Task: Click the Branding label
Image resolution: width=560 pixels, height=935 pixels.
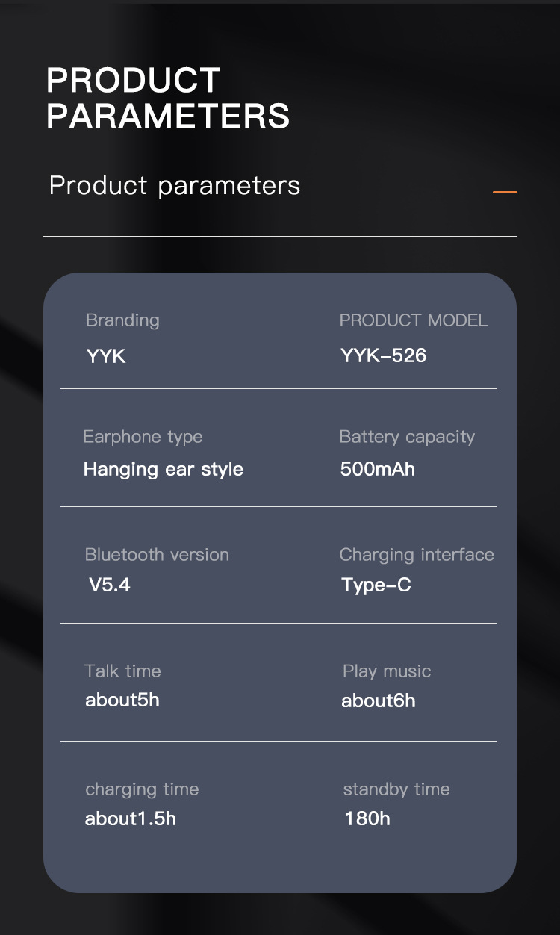Action: pyautogui.click(x=122, y=320)
